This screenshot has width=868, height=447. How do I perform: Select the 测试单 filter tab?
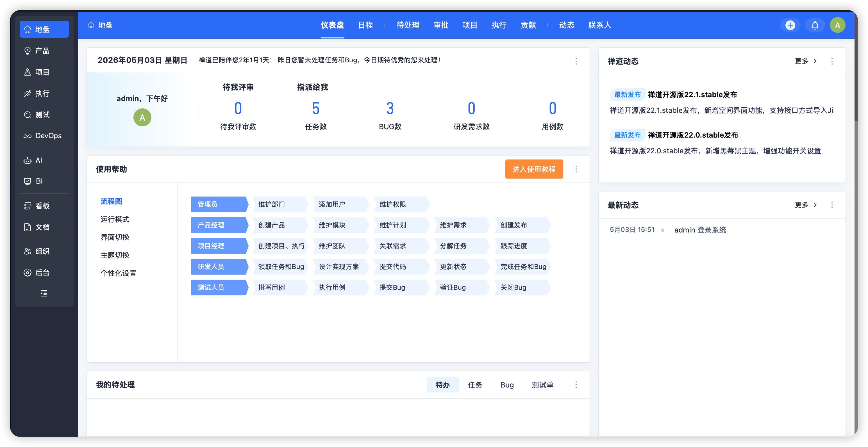click(542, 385)
